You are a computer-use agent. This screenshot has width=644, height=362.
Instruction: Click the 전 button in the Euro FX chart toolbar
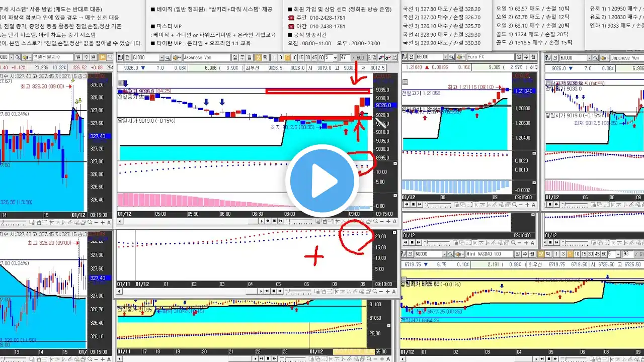(x=411, y=57)
